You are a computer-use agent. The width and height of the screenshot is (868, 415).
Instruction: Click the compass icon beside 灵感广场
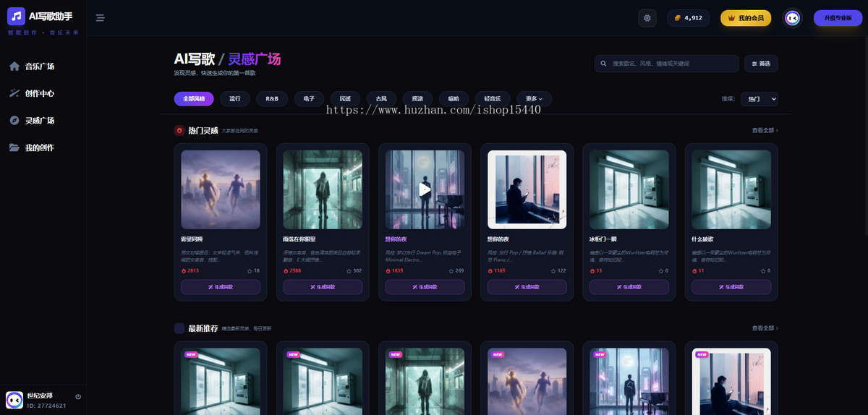coord(14,121)
